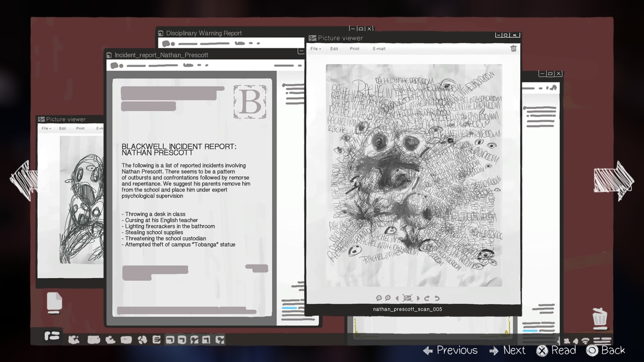The width and height of the screenshot is (644, 362).
Task: Click 'Lighting firecrackers in the bathroom' line
Action: [x=168, y=226]
